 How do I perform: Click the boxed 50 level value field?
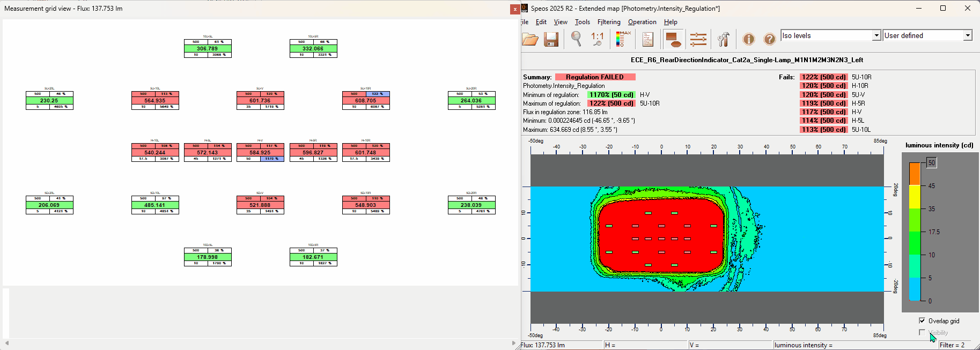coord(932,163)
